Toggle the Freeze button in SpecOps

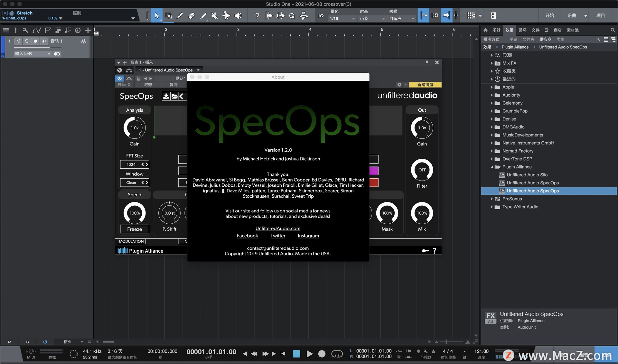coord(135,229)
